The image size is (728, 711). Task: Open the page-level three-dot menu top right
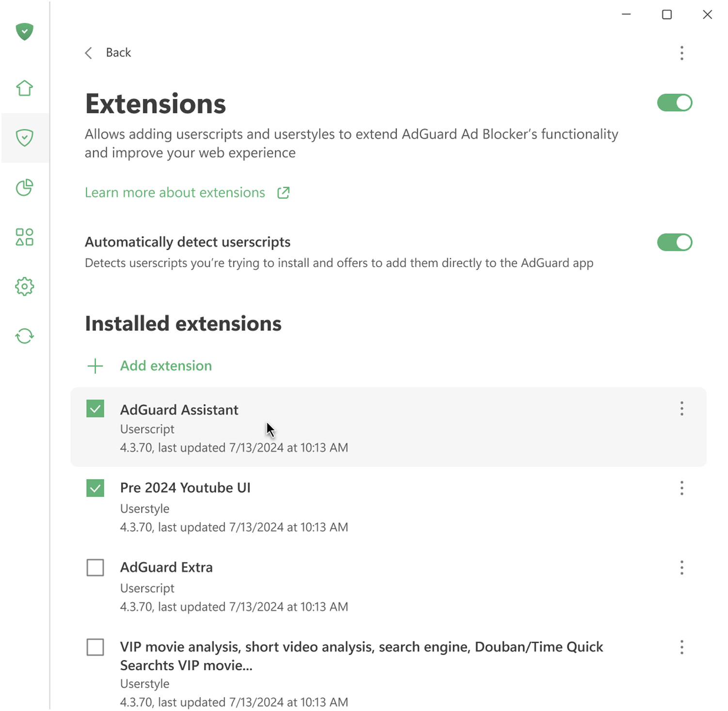coord(681,53)
